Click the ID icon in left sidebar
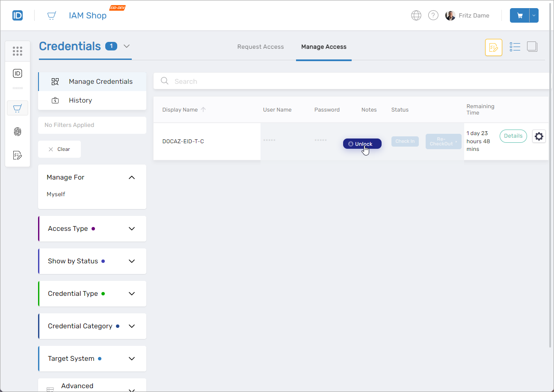Screen dimensions: 554x392 [x=18, y=74]
